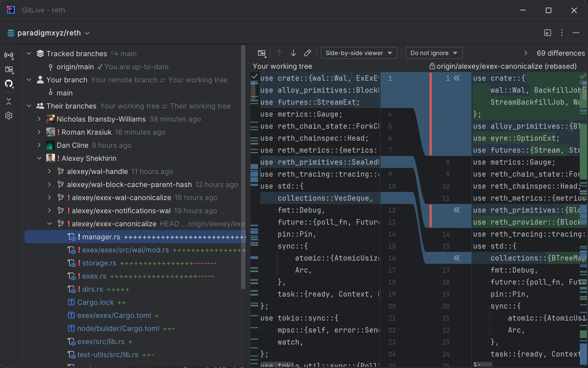The image size is (588, 368).
Task: Toggle the diff layout icon in toolbar
Action: (262, 53)
